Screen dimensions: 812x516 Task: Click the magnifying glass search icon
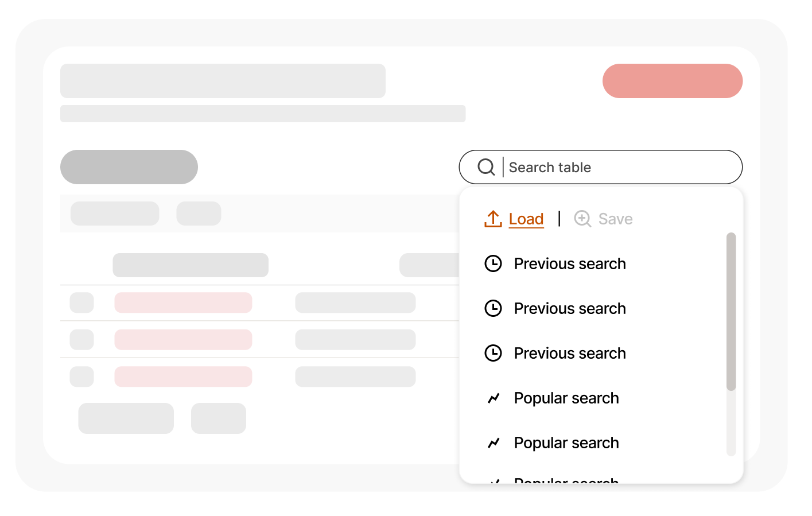486,167
